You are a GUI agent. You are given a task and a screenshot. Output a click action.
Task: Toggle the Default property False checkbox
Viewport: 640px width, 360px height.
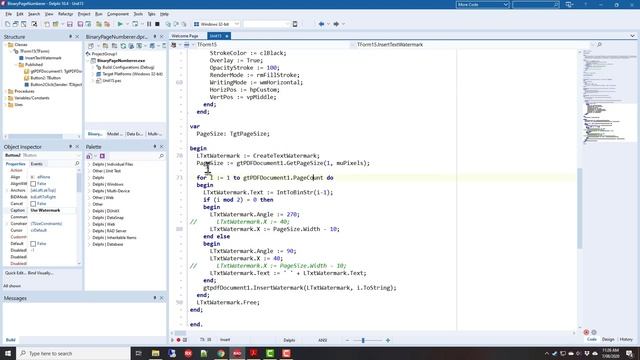click(x=33, y=244)
